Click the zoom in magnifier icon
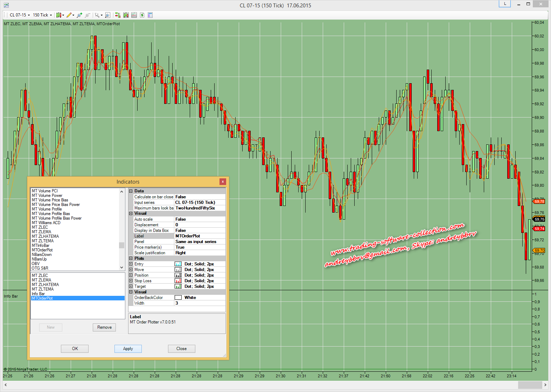Image resolution: width=551 pixels, height=392 pixels. point(79,15)
